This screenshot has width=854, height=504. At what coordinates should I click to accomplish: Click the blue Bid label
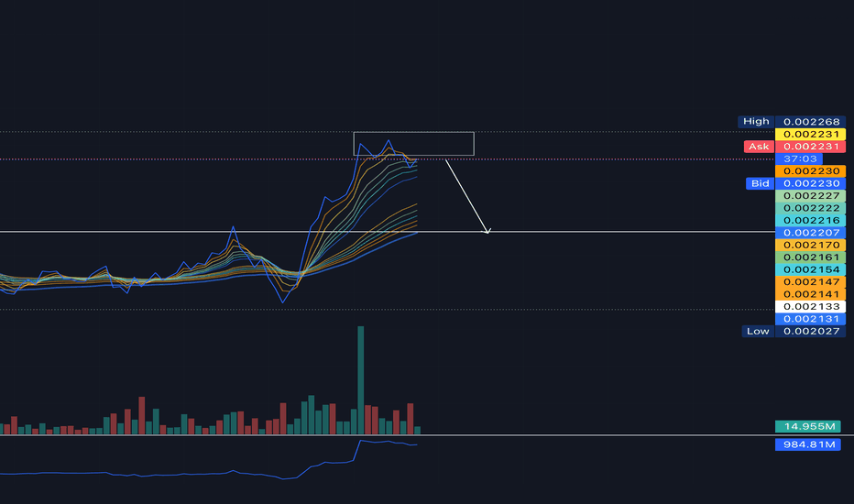point(760,183)
